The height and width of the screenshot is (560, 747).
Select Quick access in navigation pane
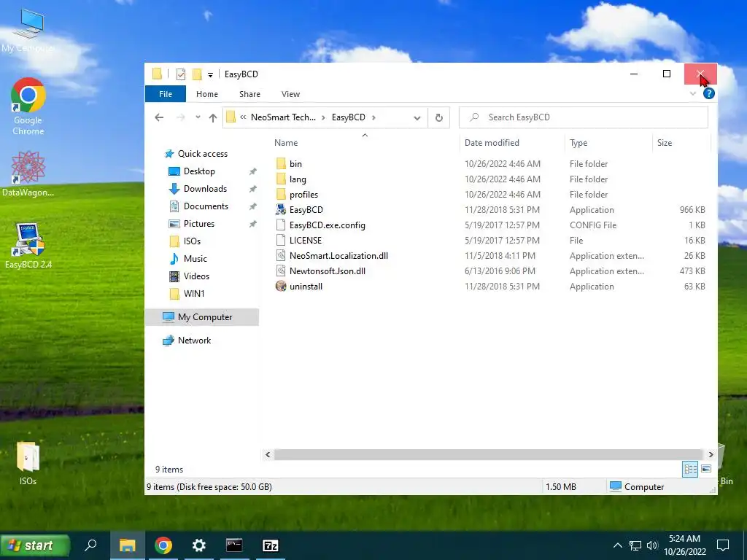tap(203, 154)
